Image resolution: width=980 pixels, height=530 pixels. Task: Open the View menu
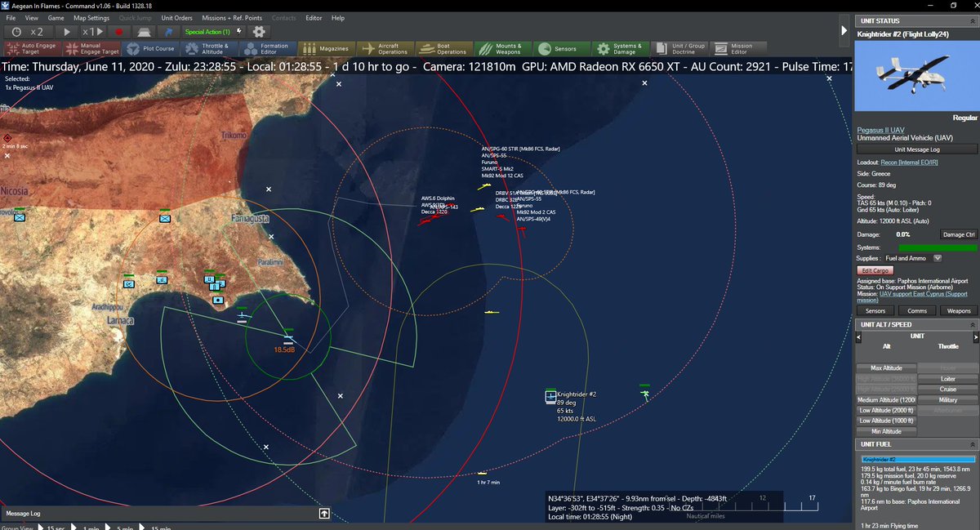(31, 17)
